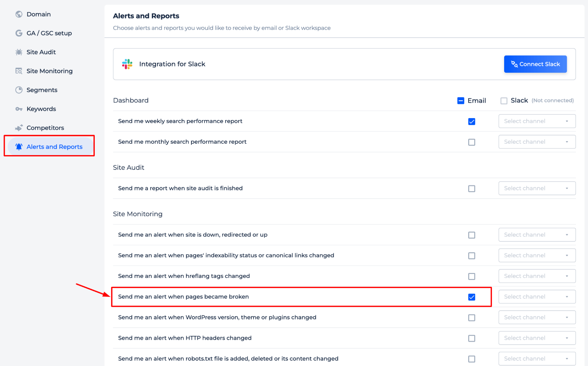Enable monthly search performance report email
Viewport: 588px width, 366px height.
(471, 142)
